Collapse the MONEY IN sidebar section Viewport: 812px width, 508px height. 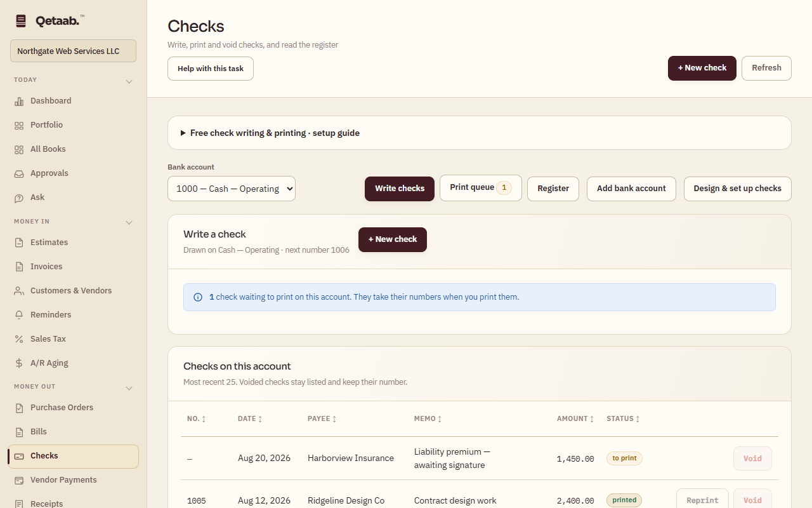[x=129, y=222]
